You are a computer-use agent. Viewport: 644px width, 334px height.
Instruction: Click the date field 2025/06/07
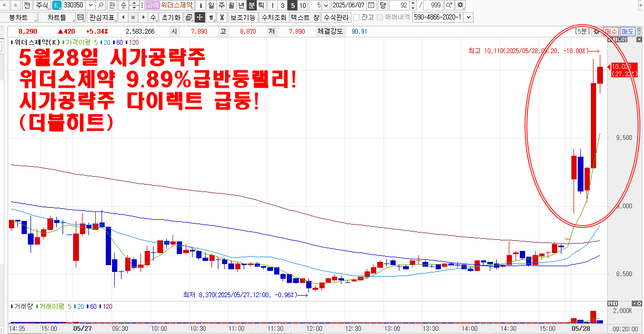click(349, 5)
